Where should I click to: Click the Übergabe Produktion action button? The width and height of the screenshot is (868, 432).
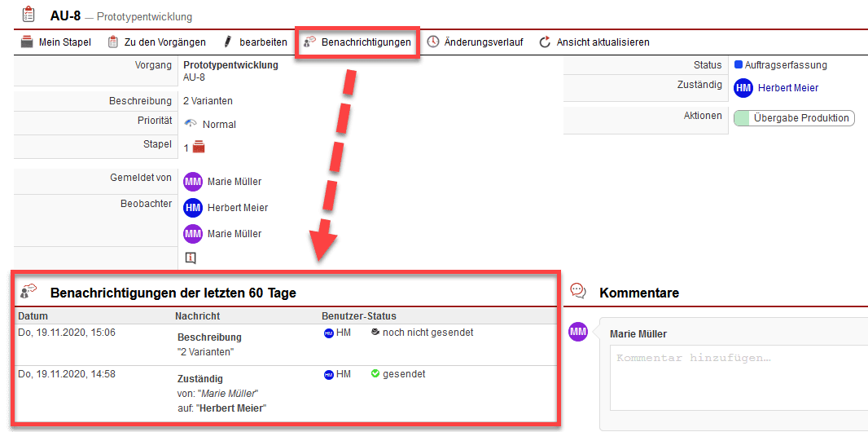point(794,118)
